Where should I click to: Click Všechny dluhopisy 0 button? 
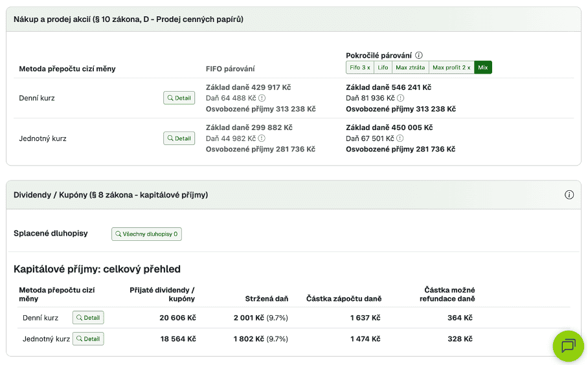[x=146, y=234]
